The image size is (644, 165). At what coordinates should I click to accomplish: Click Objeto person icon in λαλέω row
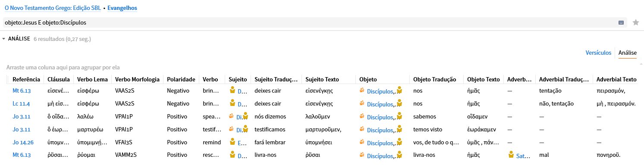(x=399, y=116)
